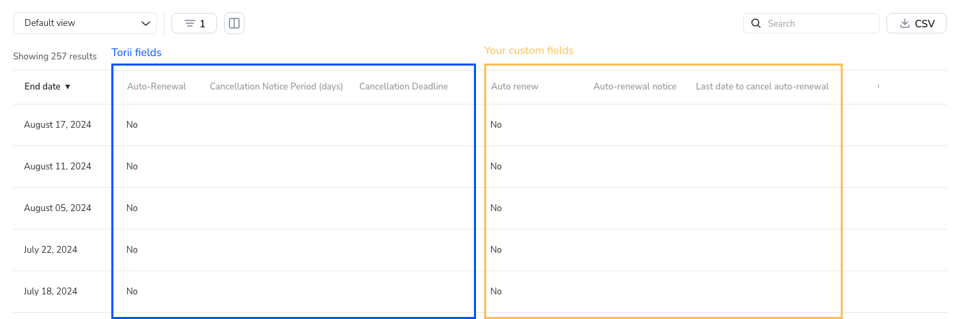Click the Default view chevron arrow
The width and height of the screenshot is (980, 319).
tap(145, 23)
